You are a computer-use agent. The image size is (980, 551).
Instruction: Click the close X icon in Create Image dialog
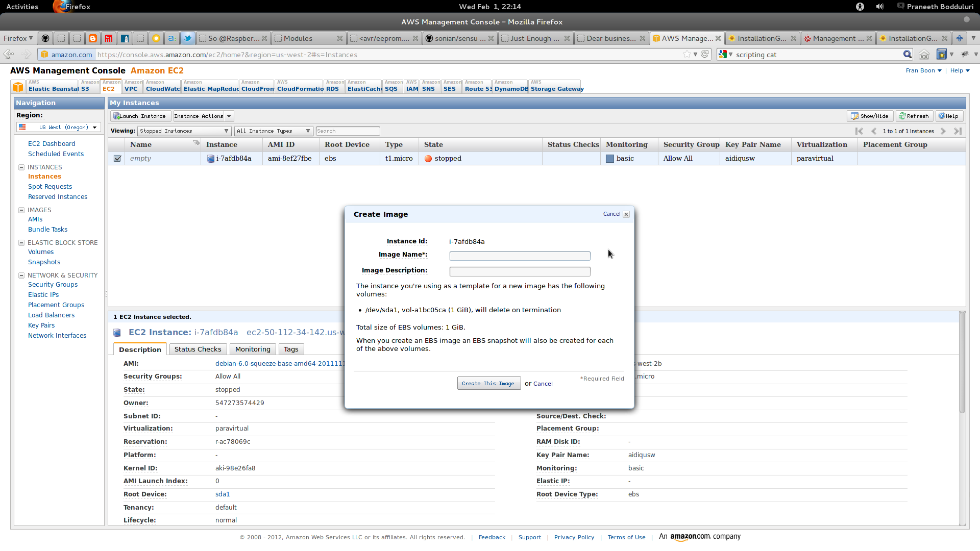pyautogui.click(x=626, y=214)
